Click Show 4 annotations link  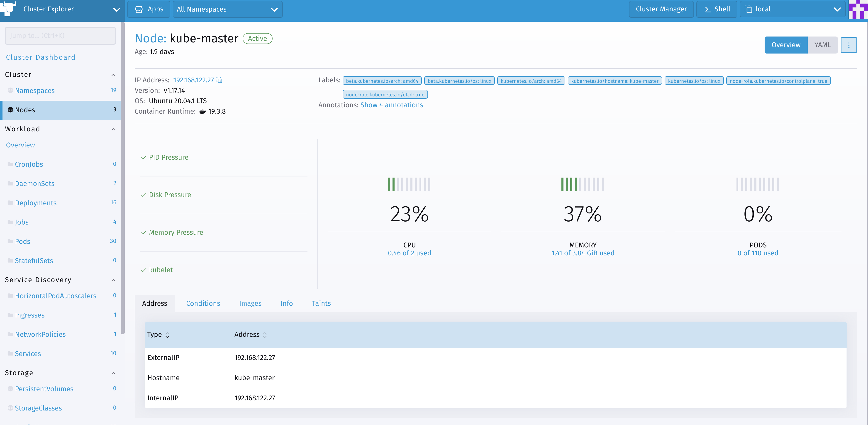pyautogui.click(x=392, y=105)
